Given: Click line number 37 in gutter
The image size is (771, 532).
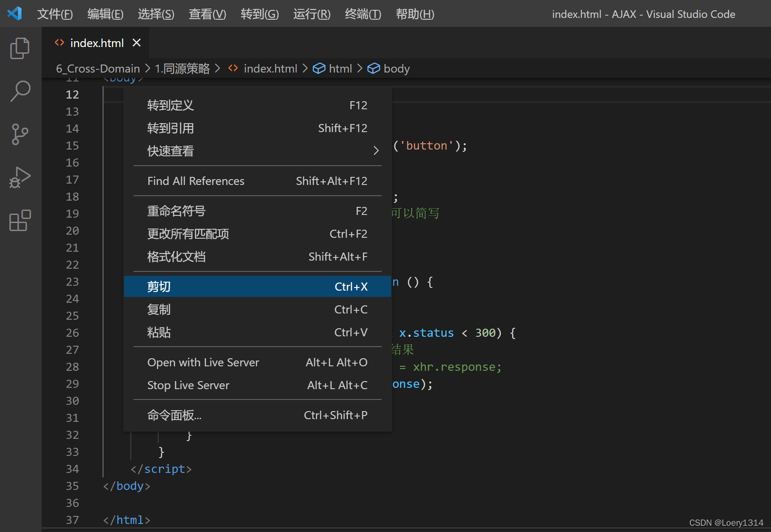Looking at the screenshot, I should coord(73,520).
